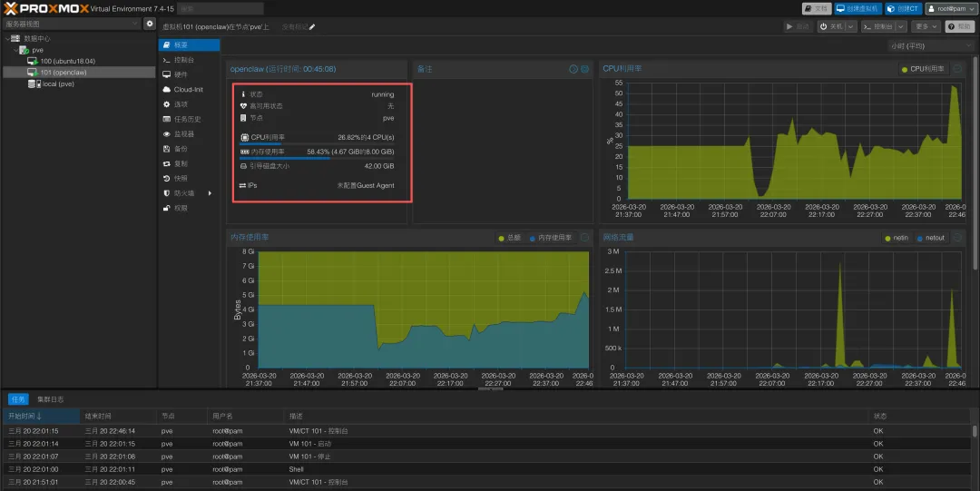980x491 pixels.
Task: Click the undo zoom icon on CPU chart
Action: pyautogui.click(x=957, y=69)
